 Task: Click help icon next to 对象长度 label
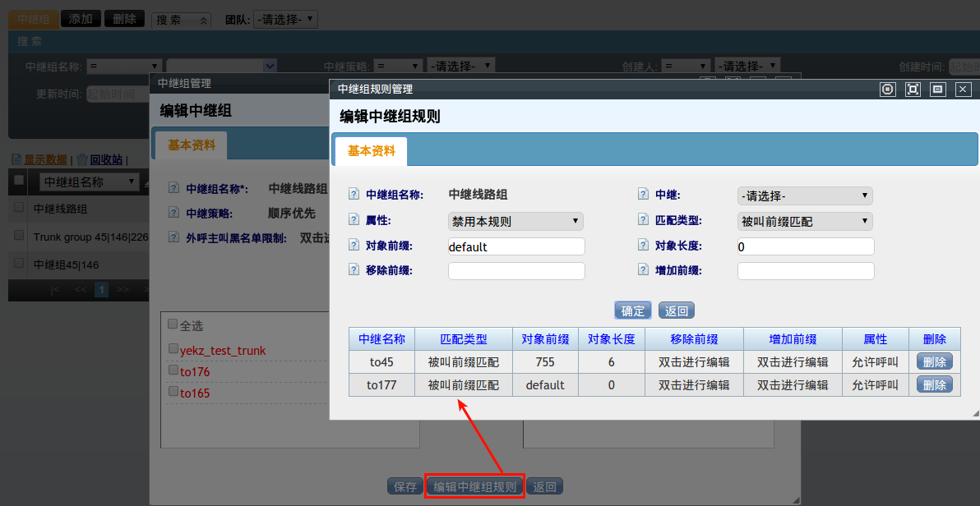coord(644,246)
